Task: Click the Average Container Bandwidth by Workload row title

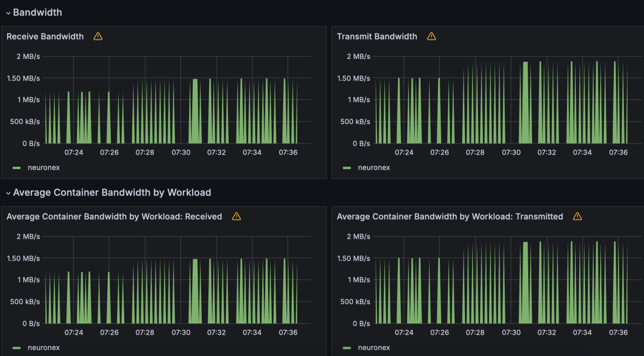Action: (x=112, y=192)
